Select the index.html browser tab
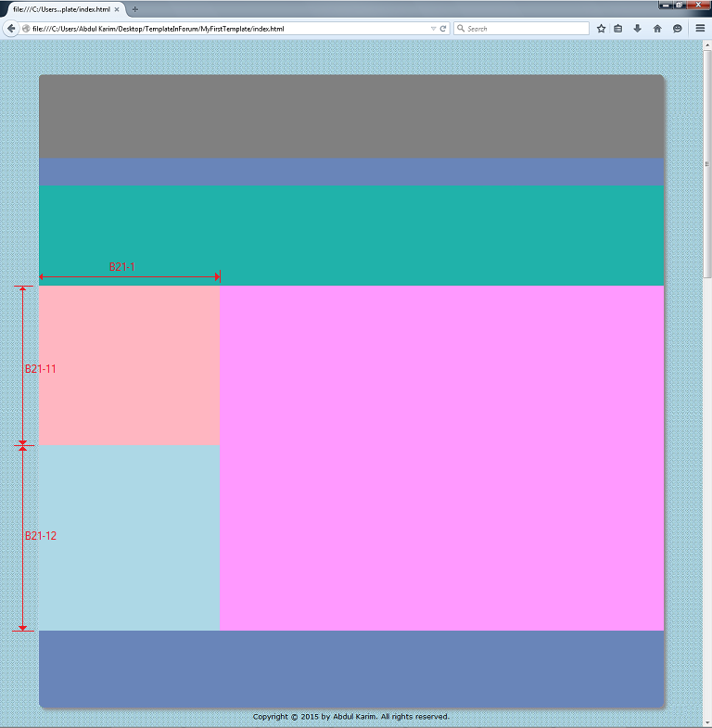Viewport: 712px width, 728px height. pos(61,9)
